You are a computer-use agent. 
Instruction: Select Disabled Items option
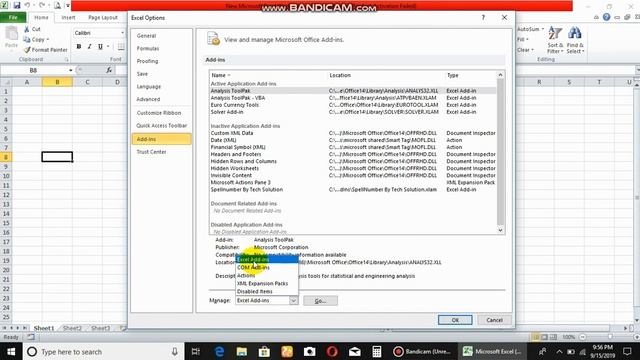[x=267, y=291]
